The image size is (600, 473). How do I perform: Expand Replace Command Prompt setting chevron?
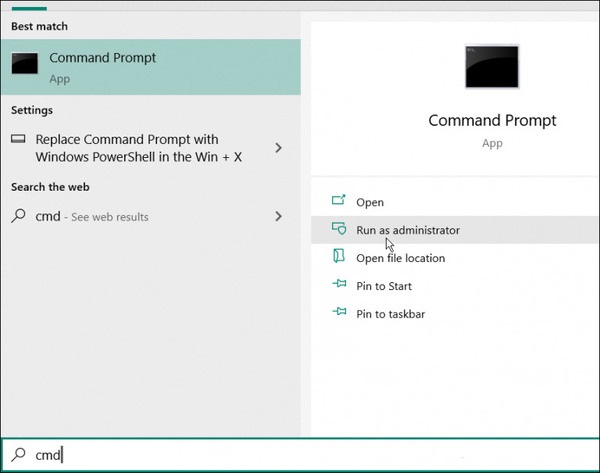tap(279, 148)
